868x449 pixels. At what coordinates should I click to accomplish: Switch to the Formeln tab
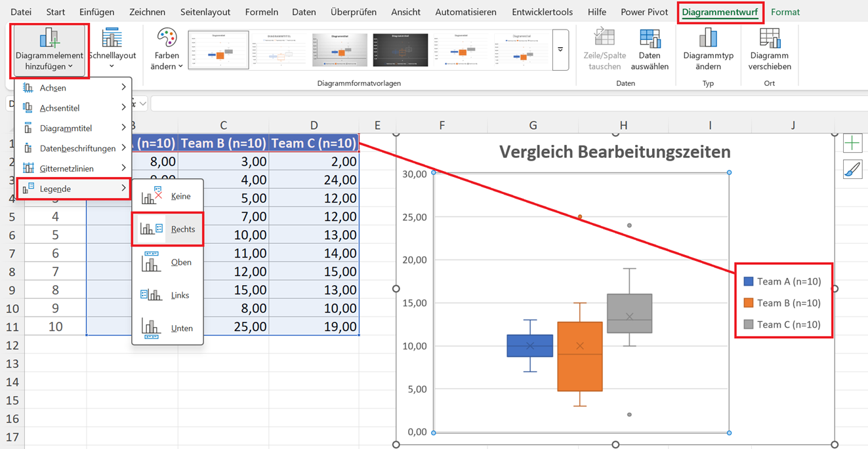pyautogui.click(x=262, y=12)
